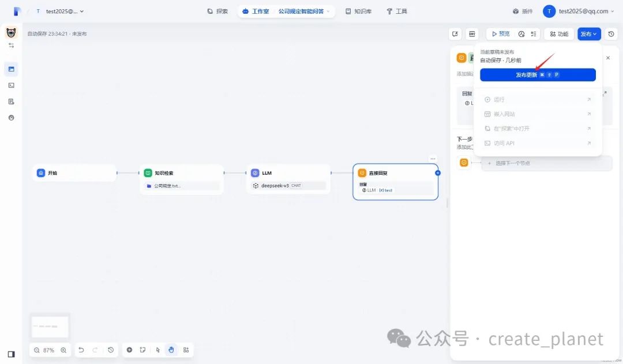The image size is (623, 364).
Task: Click the 预览 preview button
Action: coord(501,34)
